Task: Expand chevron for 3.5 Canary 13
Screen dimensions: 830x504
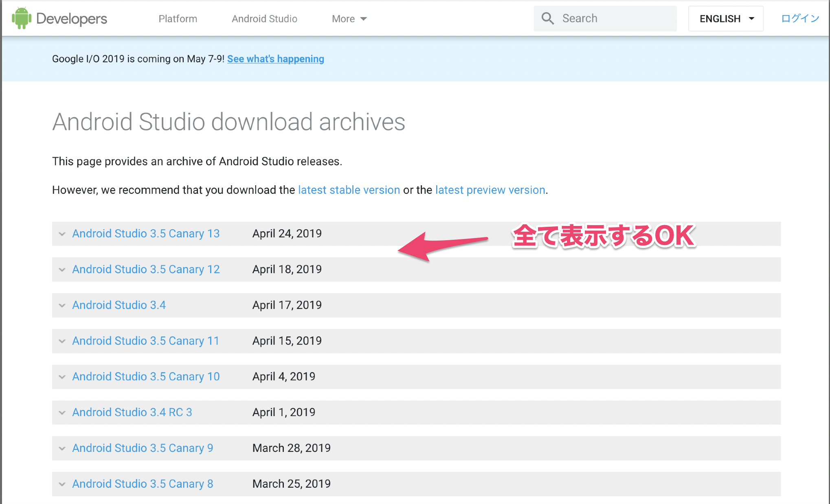Action: click(x=62, y=234)
